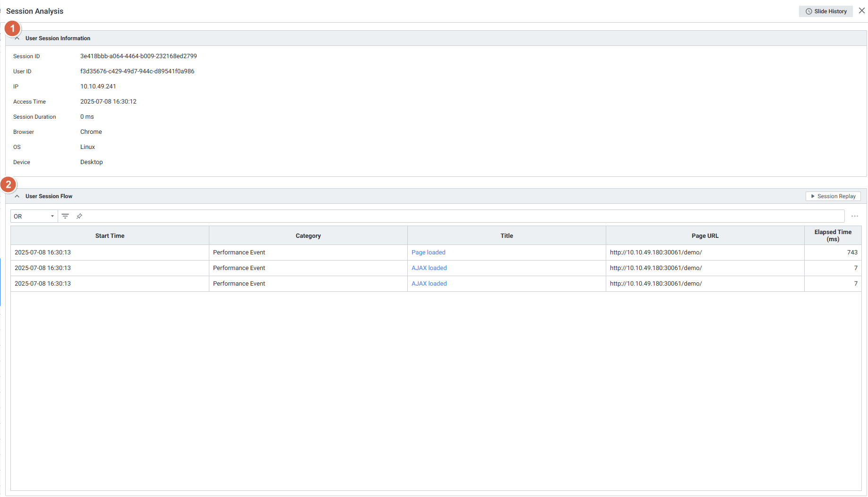Collapse the User Session Flow section
Viewport: 868px width, 497px height.
17,196
